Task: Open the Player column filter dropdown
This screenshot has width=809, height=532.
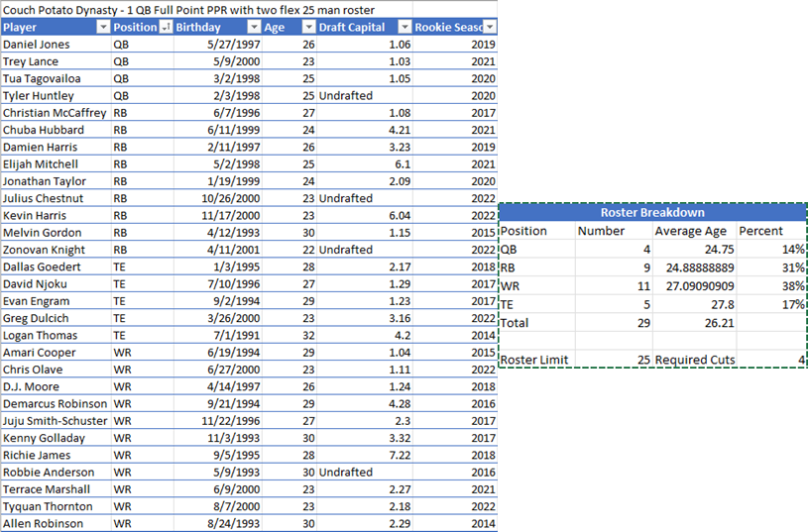Action: [x=104, y=28]
